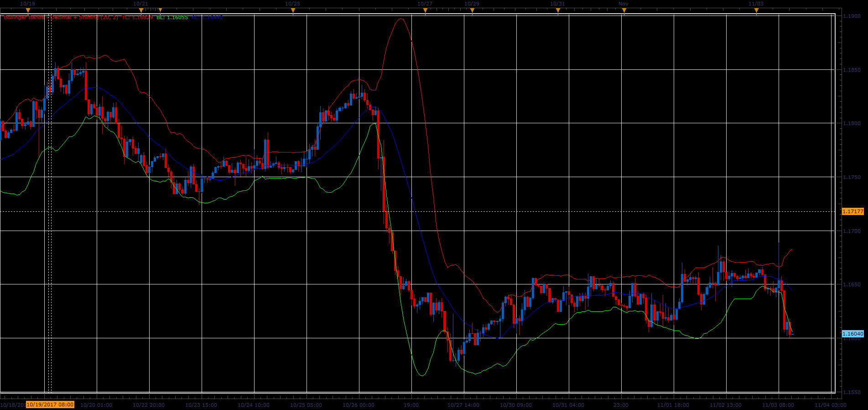Click the 11/03 08:00 time axis label
This screenshot has height=410, width=868.
(778, 405)
